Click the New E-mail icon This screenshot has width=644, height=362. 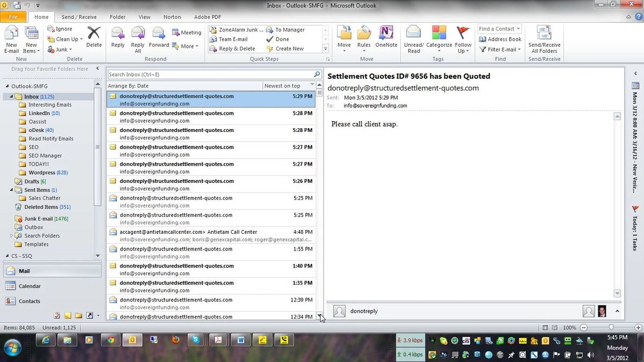pyautogui.click(x=11, y=39)
